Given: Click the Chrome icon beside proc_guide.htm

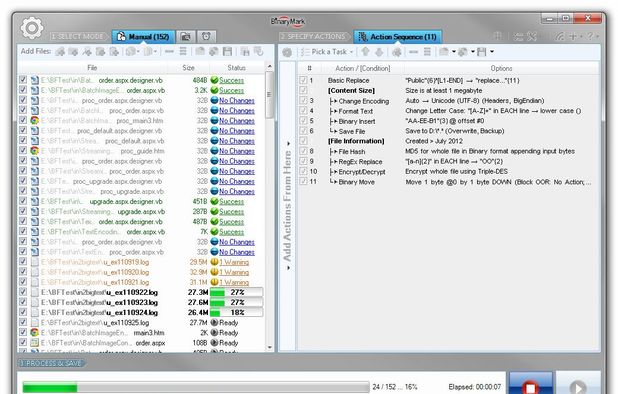Looking at the screenshot, I should point(35,151).
